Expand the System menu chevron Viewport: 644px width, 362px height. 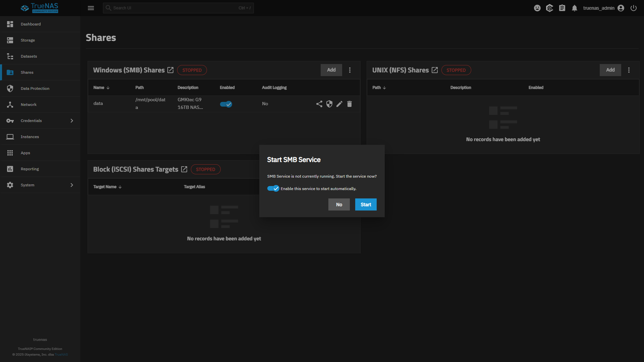[72, 185]
